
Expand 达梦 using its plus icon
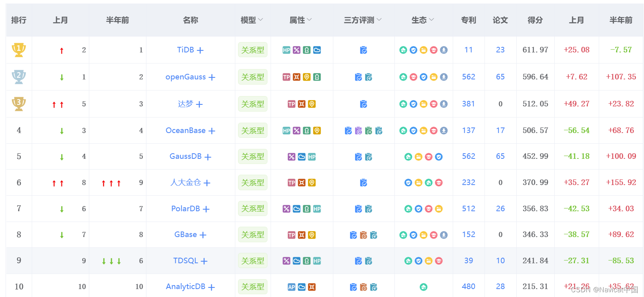(x=199, y=104)
